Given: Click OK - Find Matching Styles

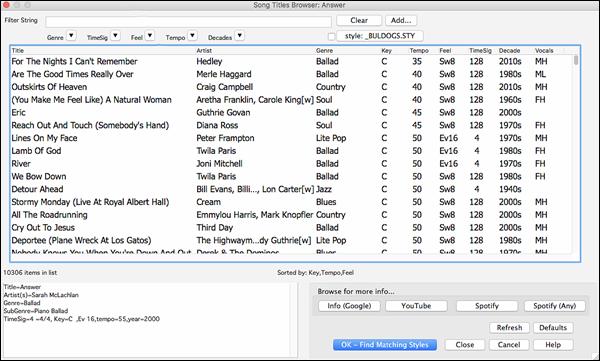Looking at the screenshot, I should (385, 345).
